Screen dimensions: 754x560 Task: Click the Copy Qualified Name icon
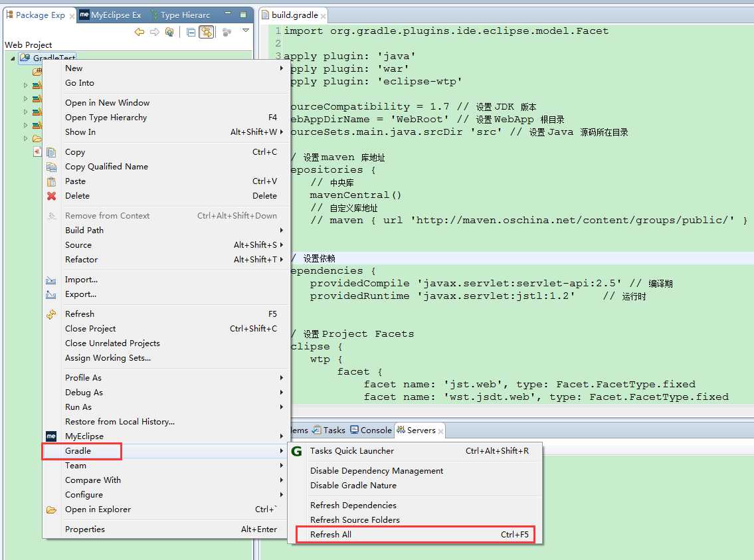coord(51,167)
